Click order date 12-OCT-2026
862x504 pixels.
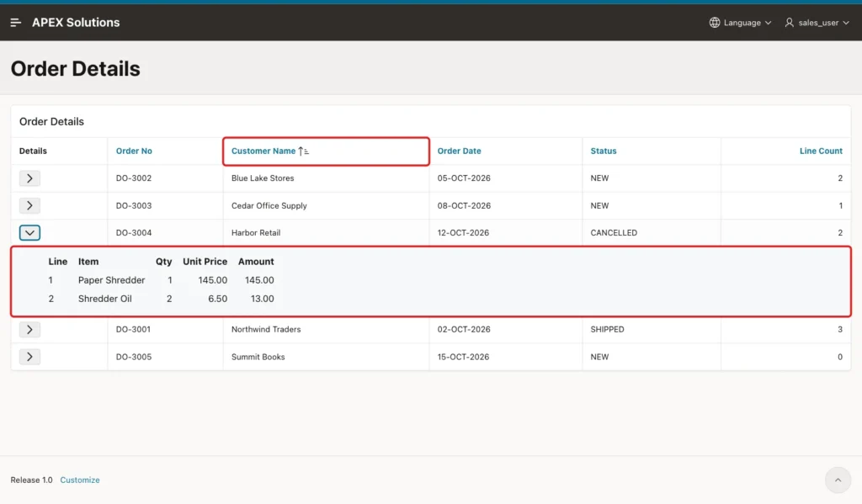464,232
